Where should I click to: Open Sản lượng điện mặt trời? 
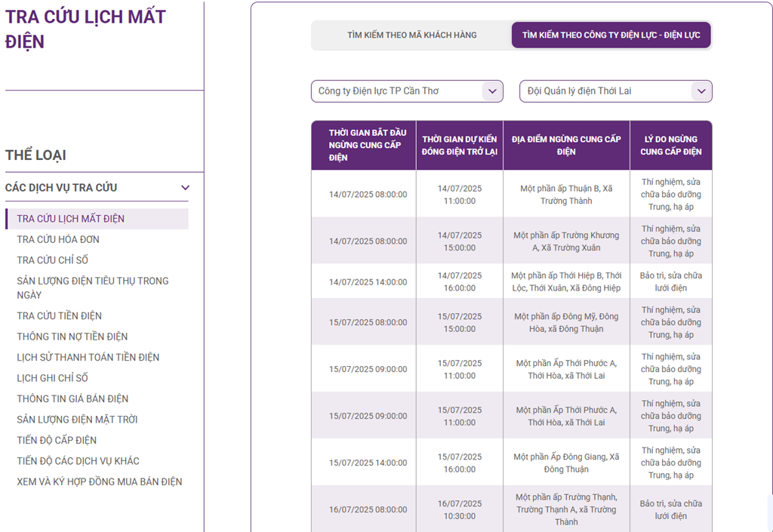pyautogui.click(x=78, y=420)
